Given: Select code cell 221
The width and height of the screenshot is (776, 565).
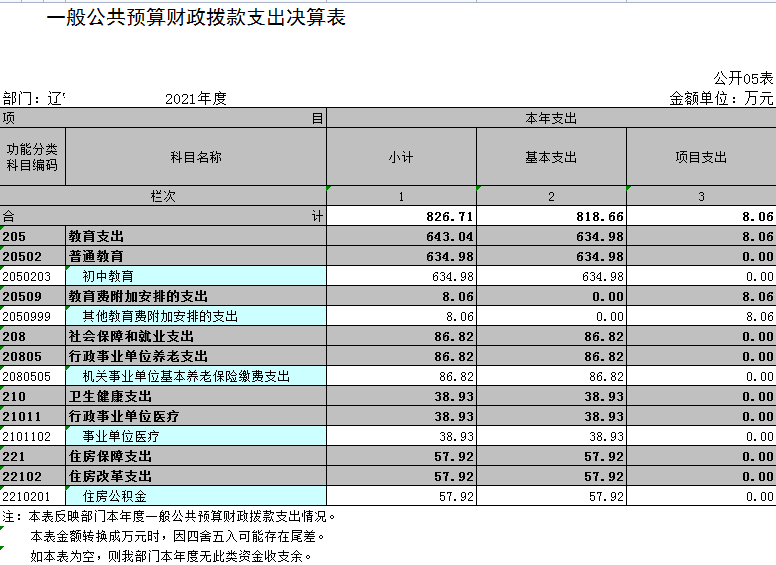Looking at the screenshot, I should click(33, 456).
